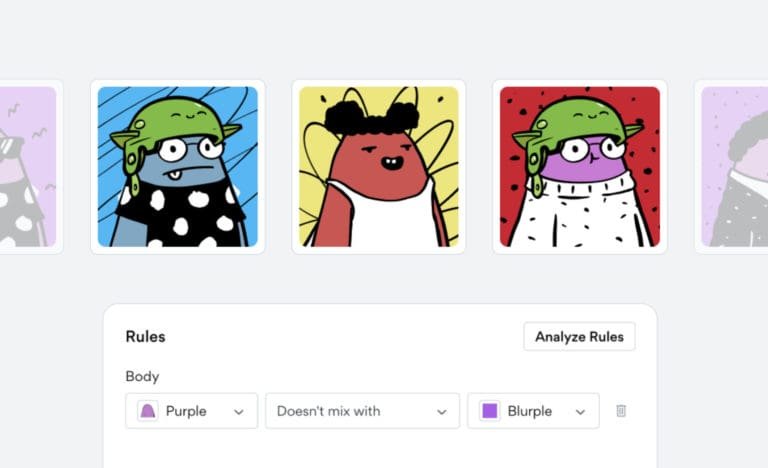Click the "Purple" text in first selector
768x468 pixels.
(185, 411)
